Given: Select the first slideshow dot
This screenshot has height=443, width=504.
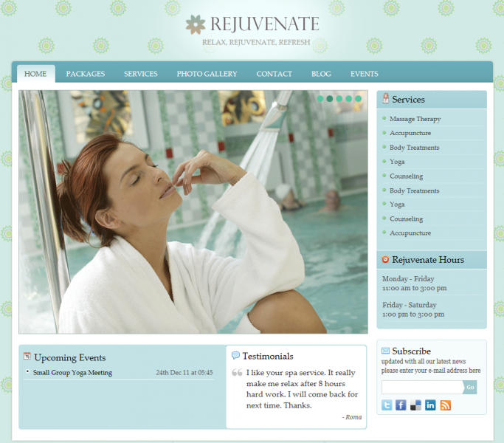Looking at the screenshot, I should point(320,99).
